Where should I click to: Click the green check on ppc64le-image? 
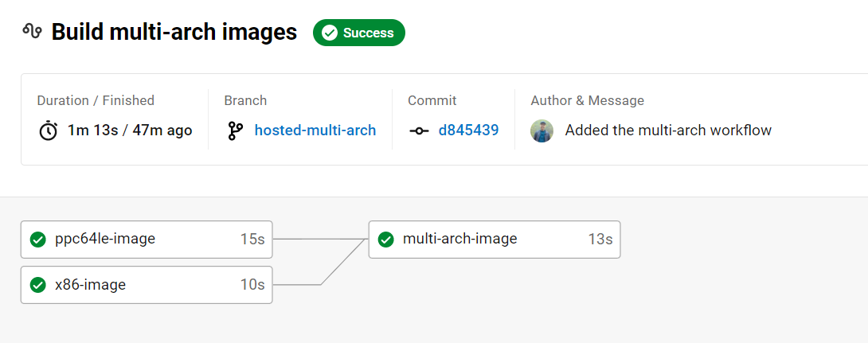pyautogui.click(x=37, y=240)
